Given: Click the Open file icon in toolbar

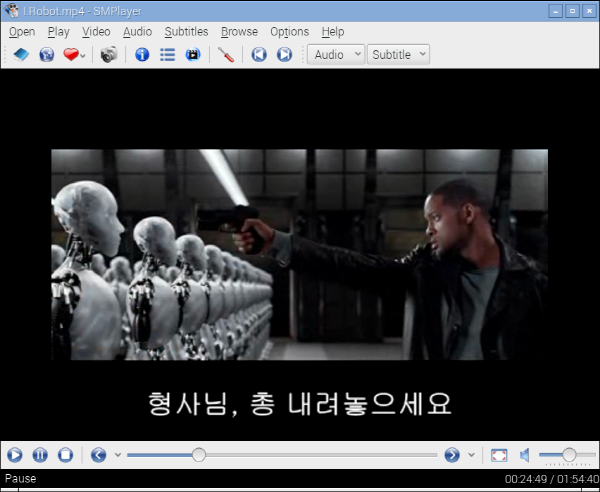Looking at the screenshot, I should click(x=21, y=54).
